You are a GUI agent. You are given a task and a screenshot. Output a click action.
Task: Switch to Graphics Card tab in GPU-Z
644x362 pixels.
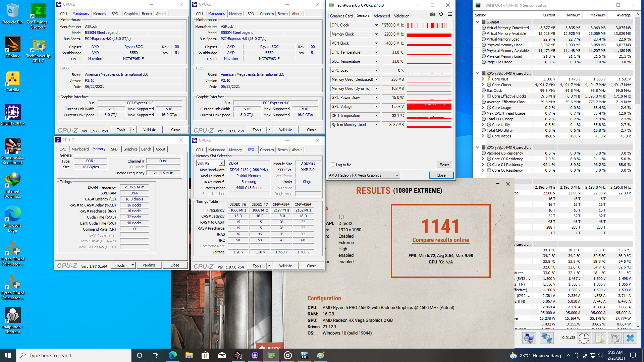pos(341,16)
